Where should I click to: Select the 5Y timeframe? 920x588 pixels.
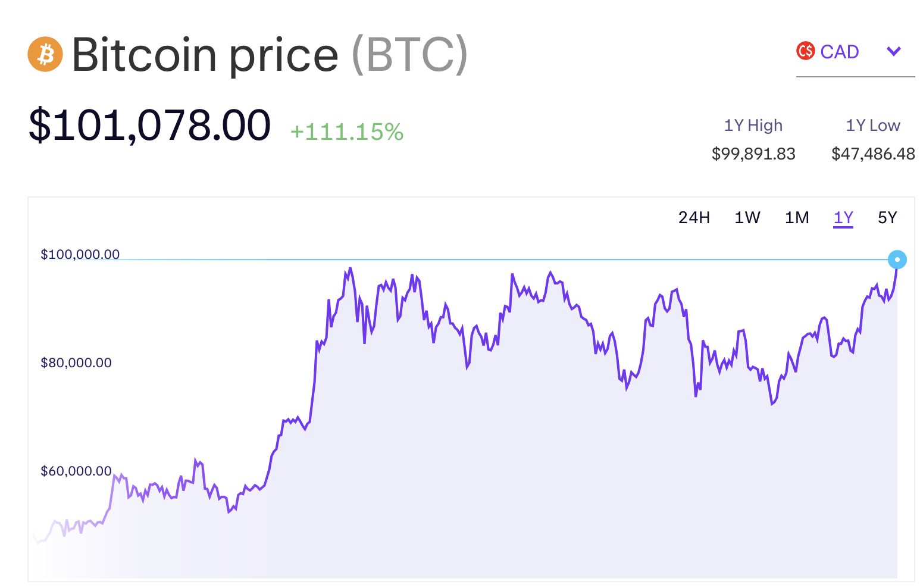coord(887,218)
